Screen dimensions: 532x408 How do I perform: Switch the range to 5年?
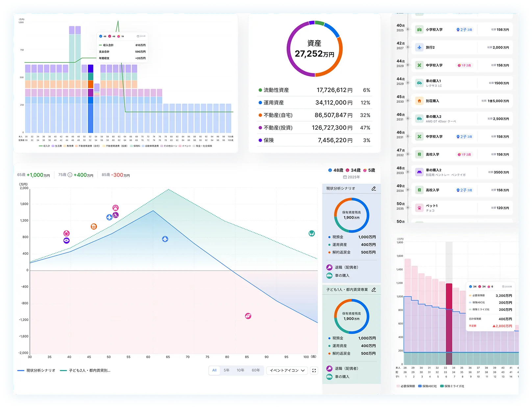pos(226,370)
